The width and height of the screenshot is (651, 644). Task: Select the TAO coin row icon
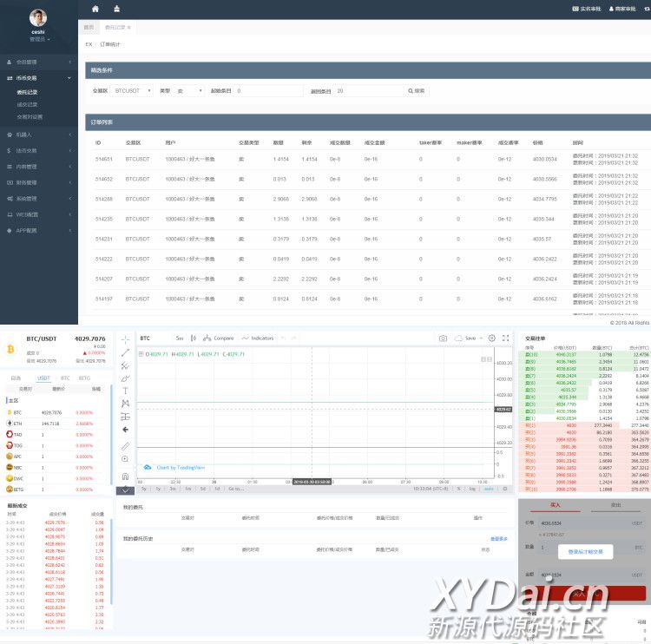[10, 434]
